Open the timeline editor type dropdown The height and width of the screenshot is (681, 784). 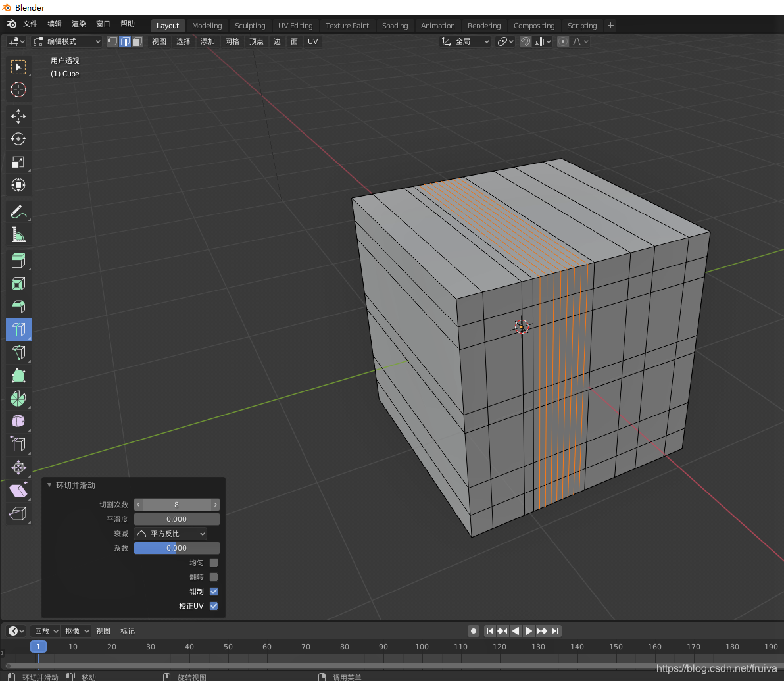pos(16,631)
